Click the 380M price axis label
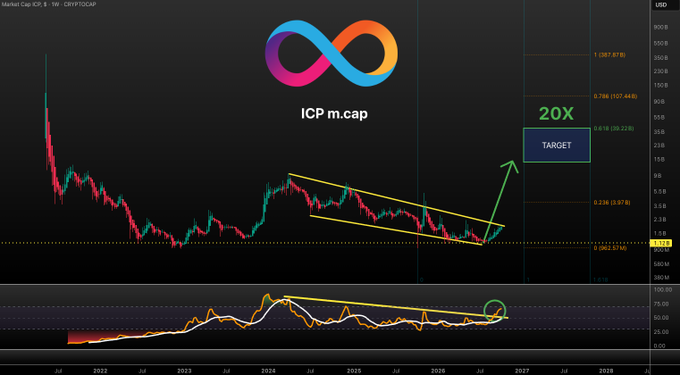The width and height of the screenshot is (680, 375). pyautogui.click(x=660, y=277)
